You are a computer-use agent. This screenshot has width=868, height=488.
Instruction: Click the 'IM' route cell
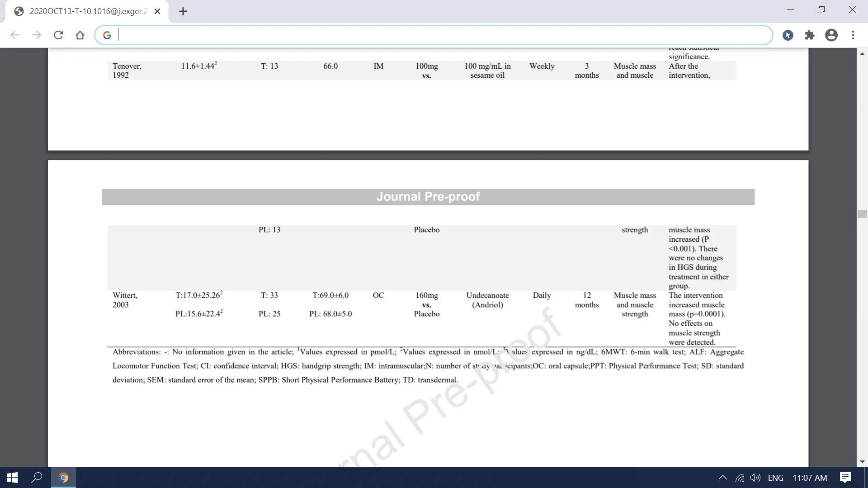pyautogui.click(x=378, y=66)
